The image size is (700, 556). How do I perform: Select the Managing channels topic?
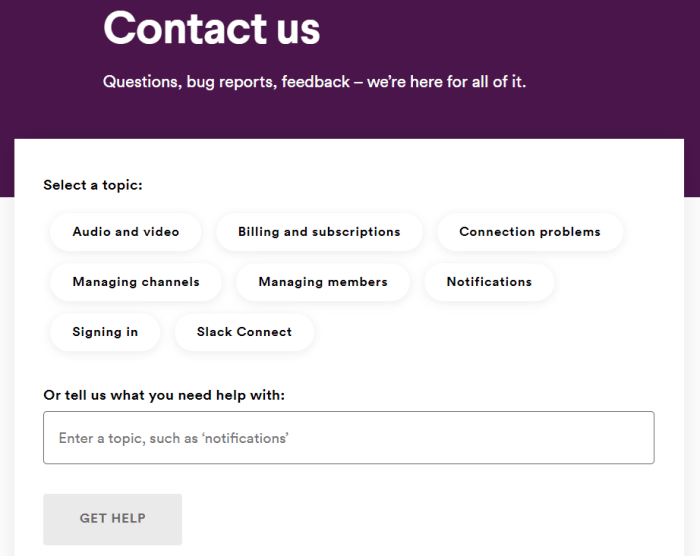(x=136, y=282)
